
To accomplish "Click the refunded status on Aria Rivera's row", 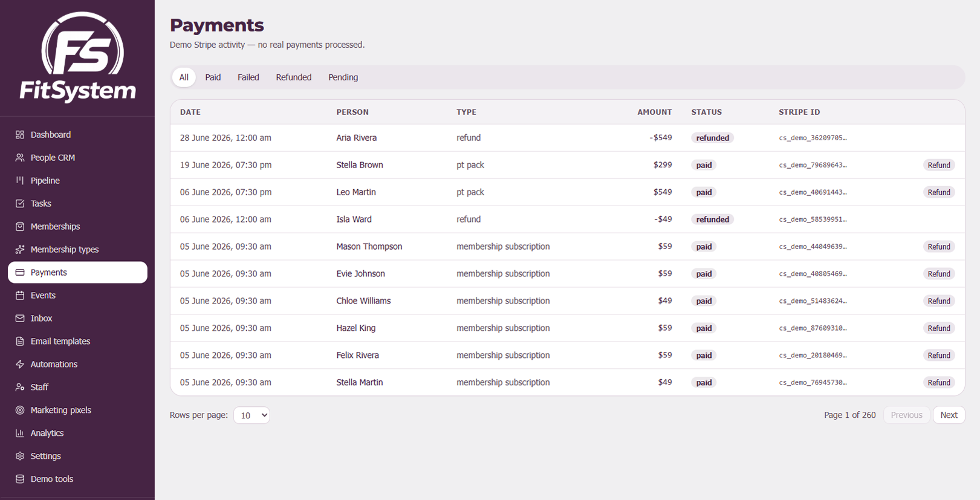I will click(x=712, y=138).
